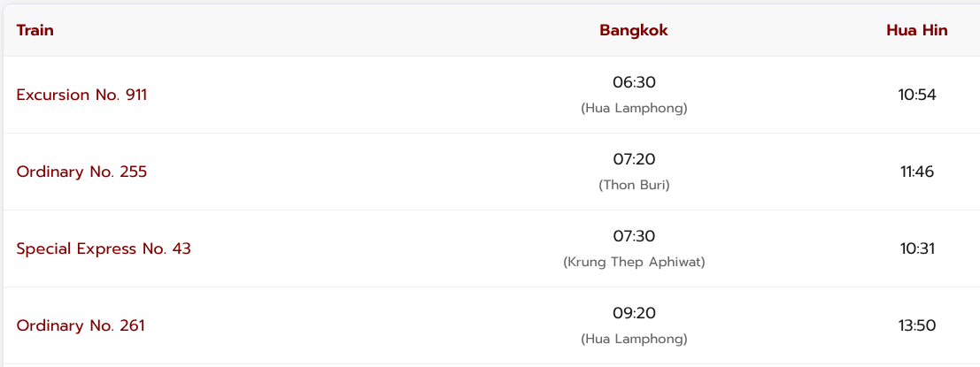Click the 07:30 Bangkok departure time
Viewport: 980px width, 367px height.
(634, 236)
